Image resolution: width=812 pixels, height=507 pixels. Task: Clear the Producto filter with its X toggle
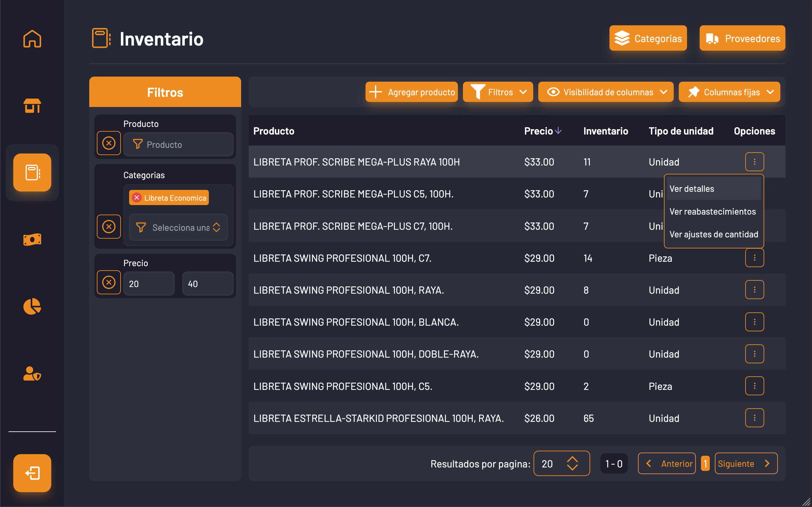(109, 143)
